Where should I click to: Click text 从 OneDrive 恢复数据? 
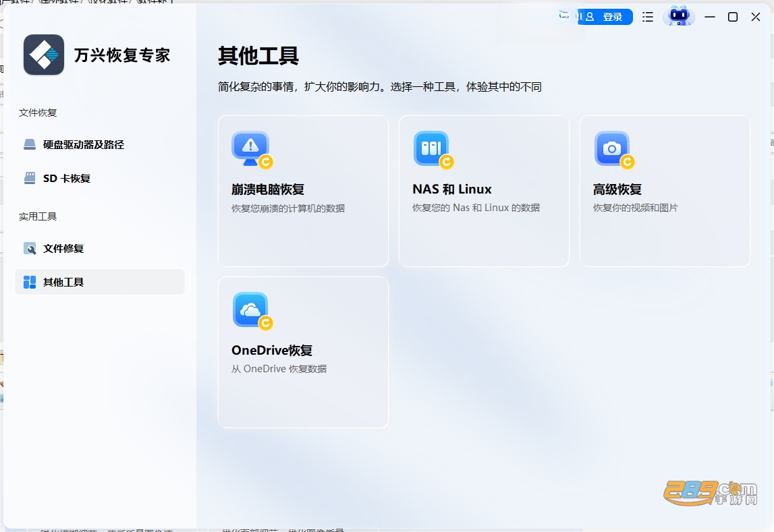[x=279, y=369]
